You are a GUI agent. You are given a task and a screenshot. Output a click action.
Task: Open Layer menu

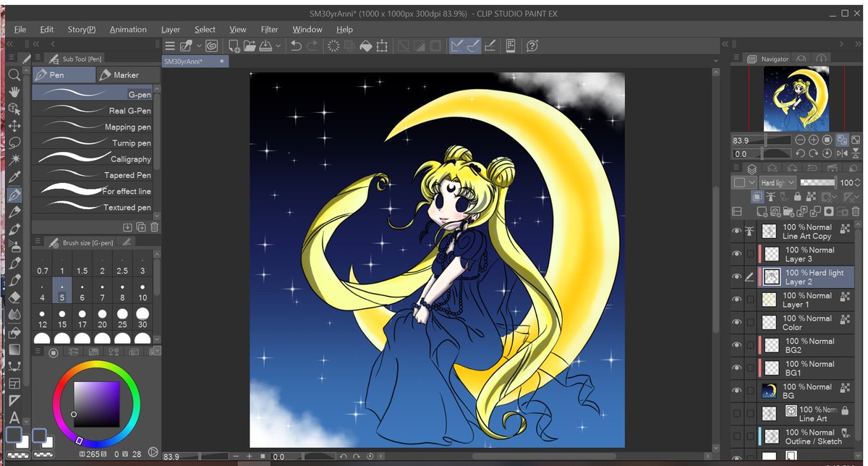171,30
